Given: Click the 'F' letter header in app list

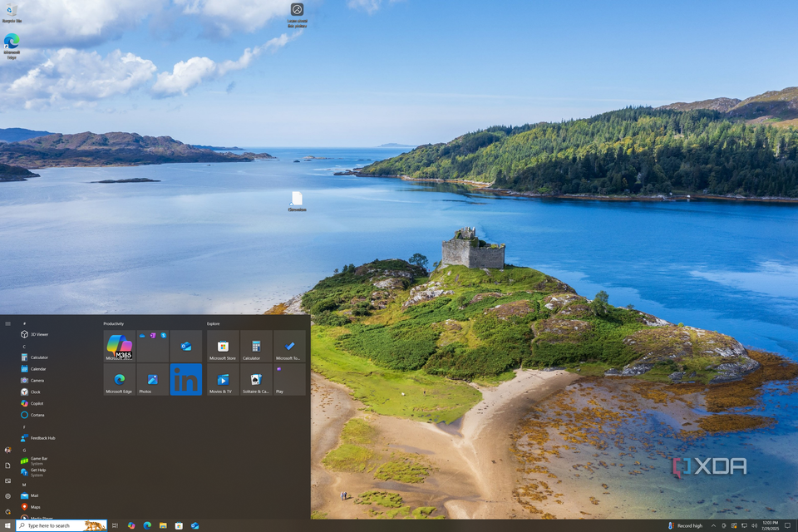Looking at the screenshot, I should click(x=24, y=427).
